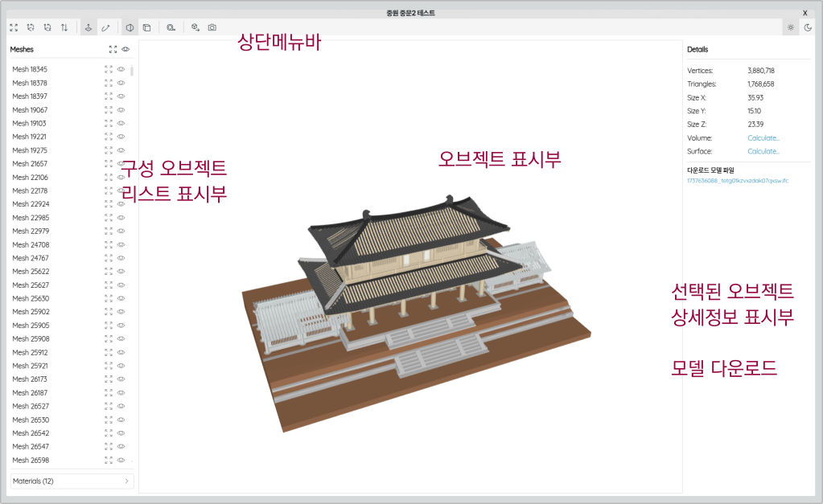Click Calculate link next to Surface
The width and height of the screenshot is (823, 504).
click(763, 151)
